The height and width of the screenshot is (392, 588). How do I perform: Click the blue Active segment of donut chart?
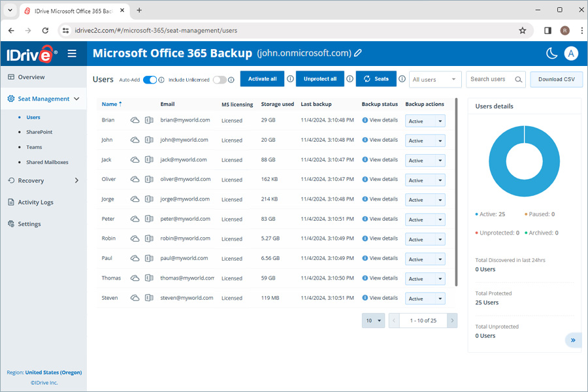[549, 170]
